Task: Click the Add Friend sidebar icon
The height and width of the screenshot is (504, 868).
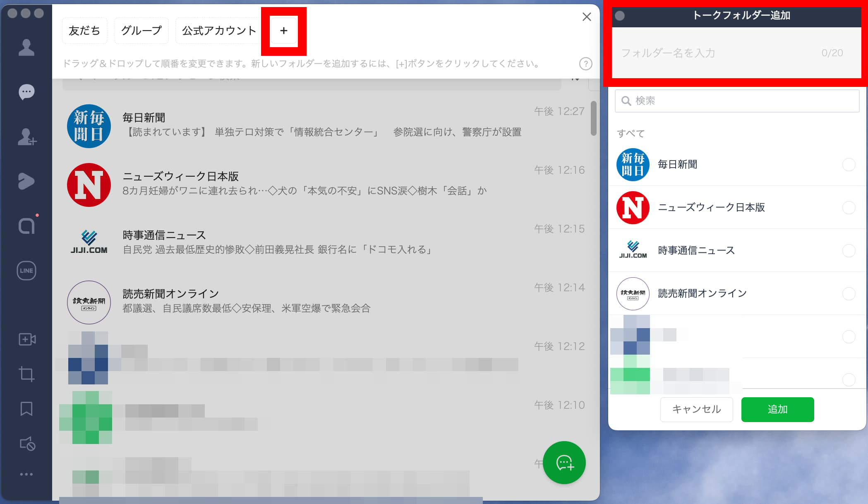Action: (x=27, y=137)
